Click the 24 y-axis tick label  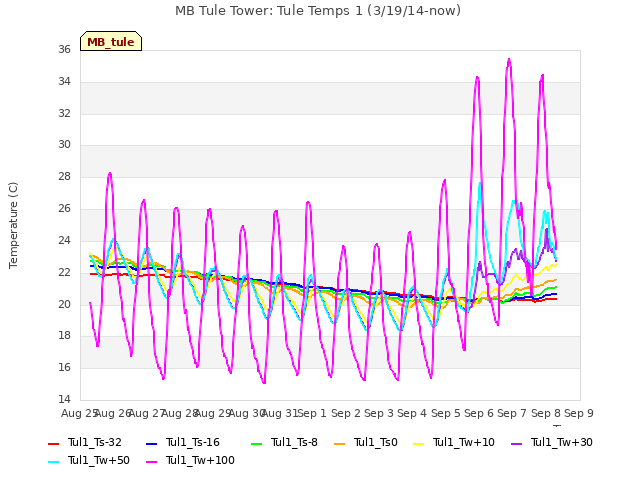point(64,240)
